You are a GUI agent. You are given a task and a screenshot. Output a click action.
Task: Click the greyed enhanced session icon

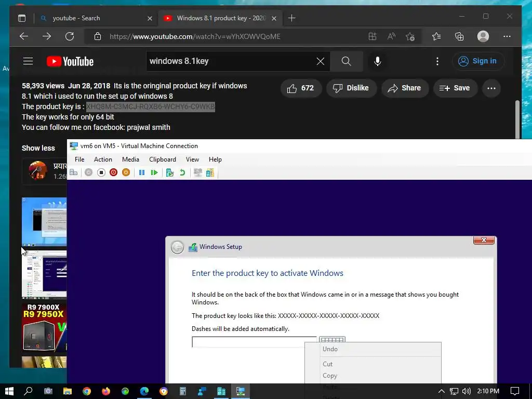click(x=198, y=172)
